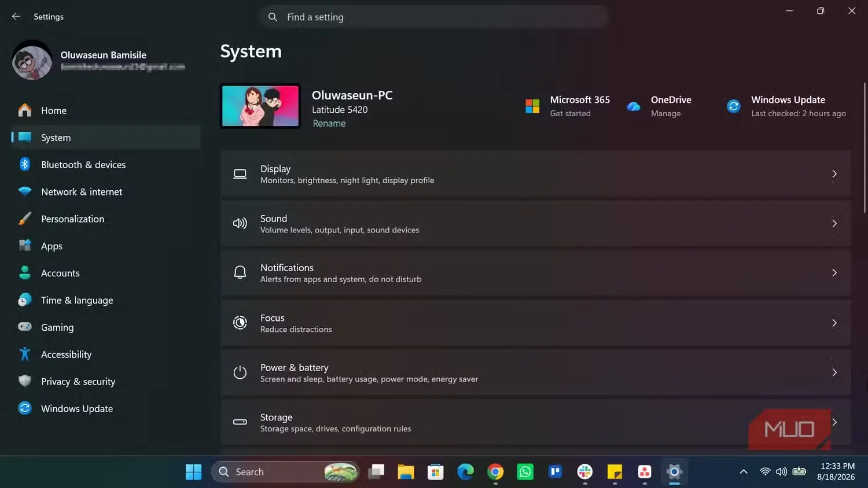Viewport: 868px width, 488px height.
Task: Open the user profile avatar picture
Action: coord(32,61)
